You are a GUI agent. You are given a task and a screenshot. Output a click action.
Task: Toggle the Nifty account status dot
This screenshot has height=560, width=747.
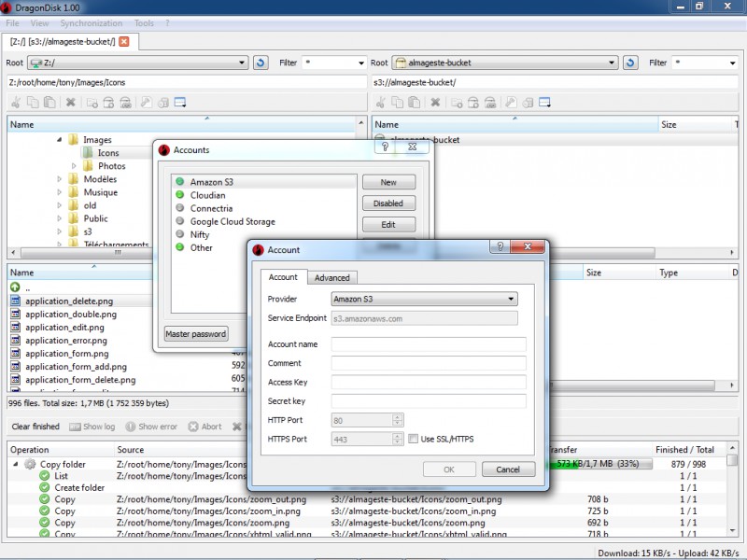coord(180,234)
